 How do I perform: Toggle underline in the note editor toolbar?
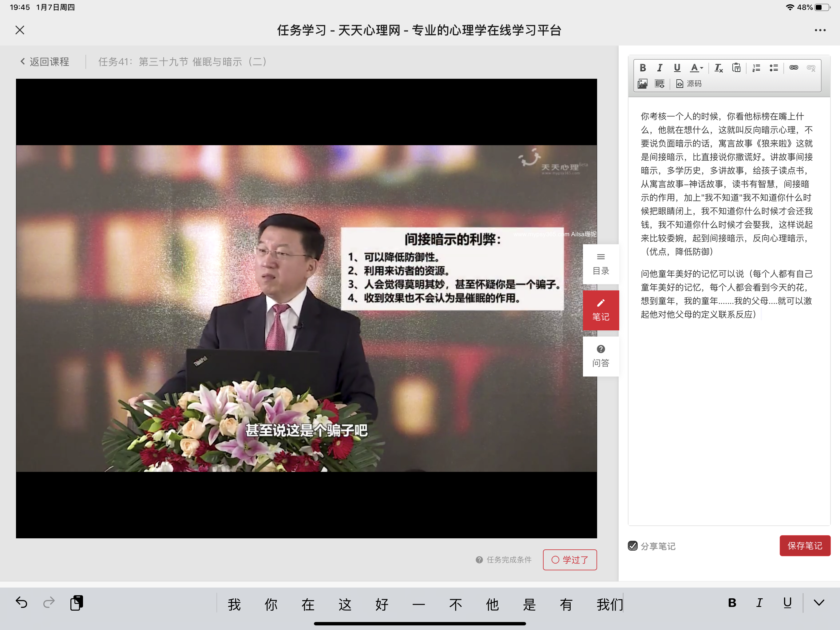pos(677,68)
